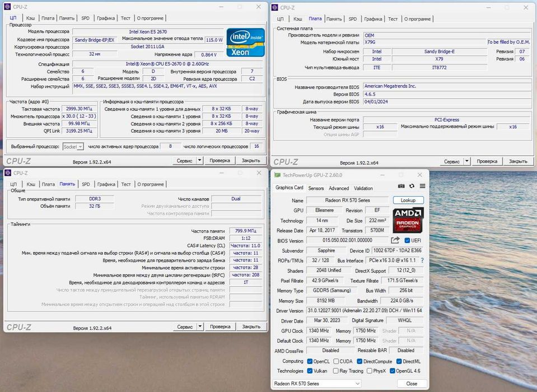Toggle the Vulkan checkbox
537x392 pixels.
tap(310, 371)
